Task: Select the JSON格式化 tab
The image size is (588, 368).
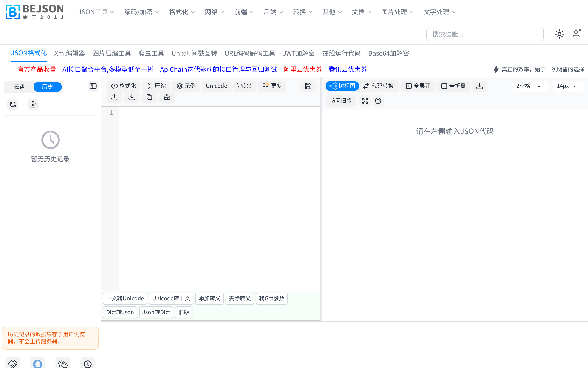Action: point(29,53)
